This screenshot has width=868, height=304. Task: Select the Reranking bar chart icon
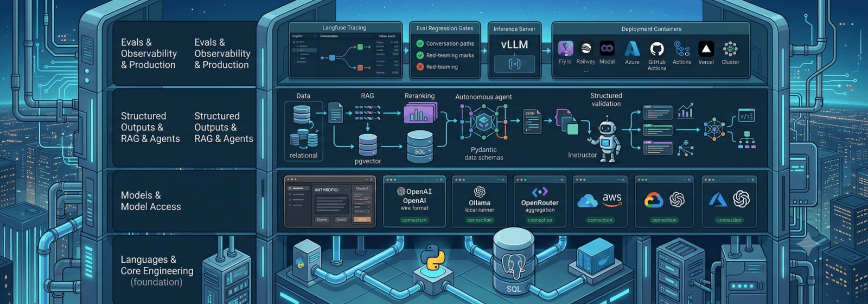point(419,113)
